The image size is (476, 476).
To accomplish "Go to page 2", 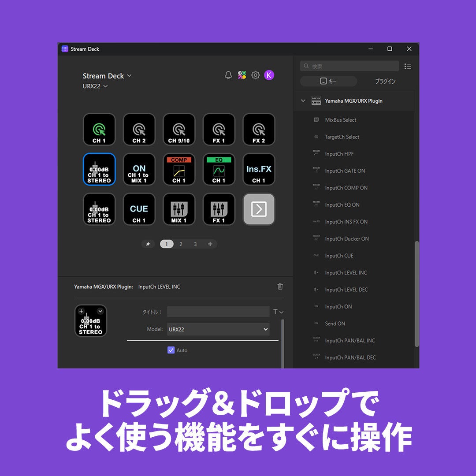I will (x=181, y=244).
